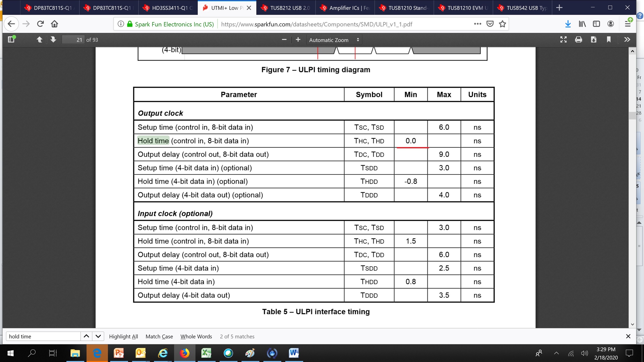Open Windows Start menu

[10, 353]
